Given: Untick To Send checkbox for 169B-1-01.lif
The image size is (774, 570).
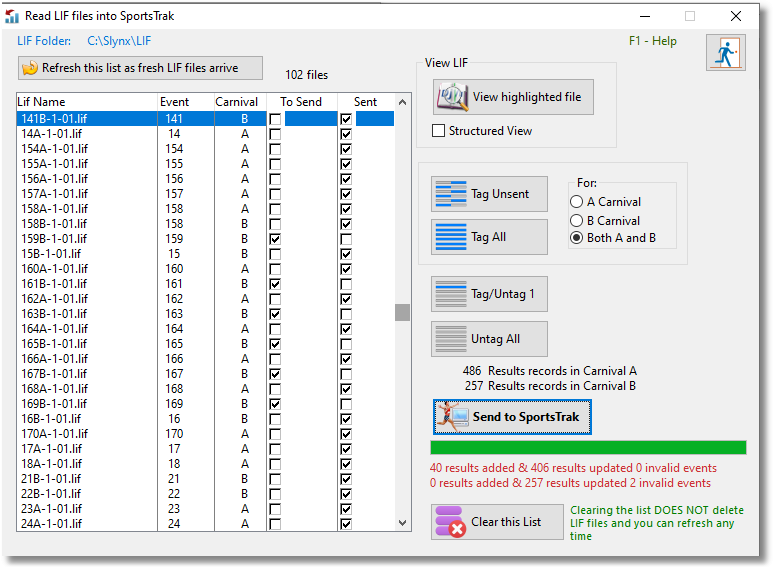Looking at the screenshot, I should pos(275,404).
